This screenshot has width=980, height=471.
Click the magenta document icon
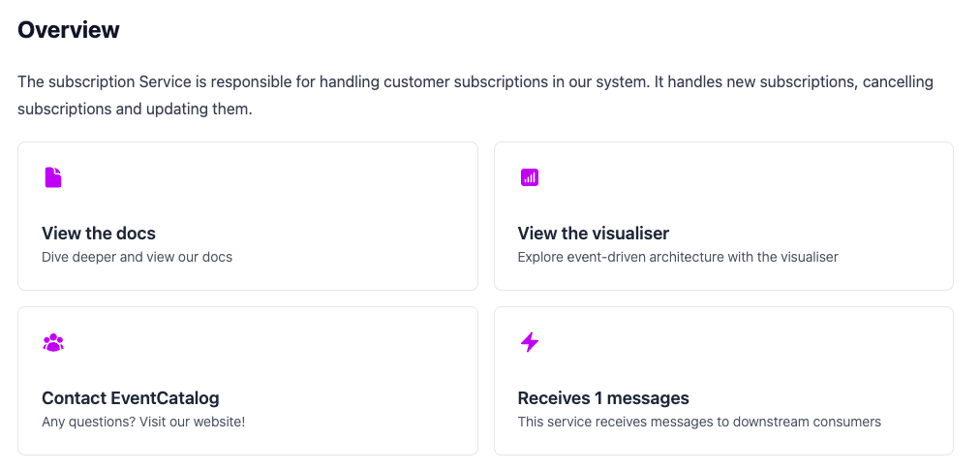pyautogui.click(x=53, y=177)
